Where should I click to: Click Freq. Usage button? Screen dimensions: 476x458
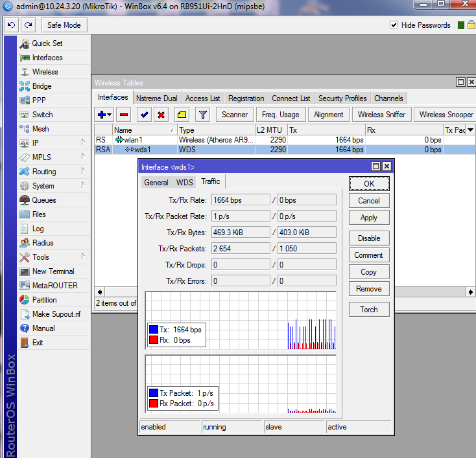click(281, 115)
